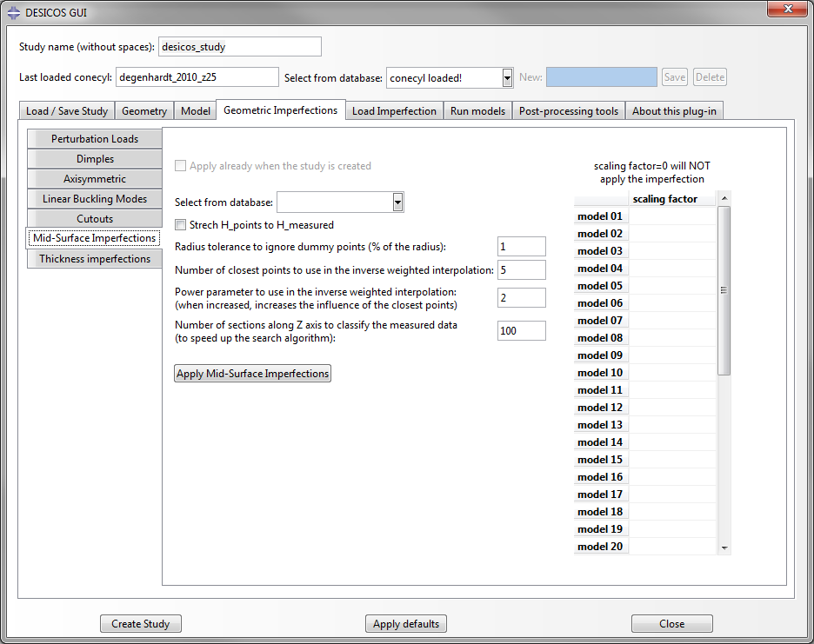This screenshot has height=644, width=814.
Task: Switch to the Load / Save Study tab
Action: click(67, 111)
